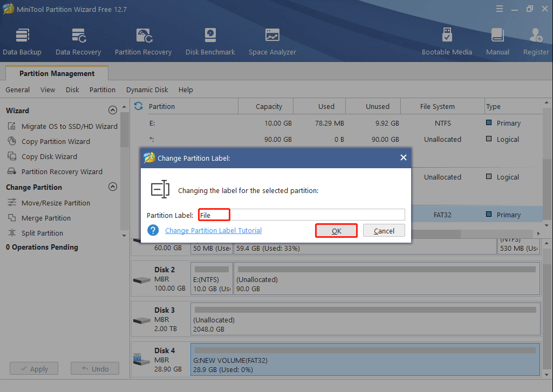Select the 59.4 GB partition block
This screenshot has width=553, height=392.
(x=365, y=247)
